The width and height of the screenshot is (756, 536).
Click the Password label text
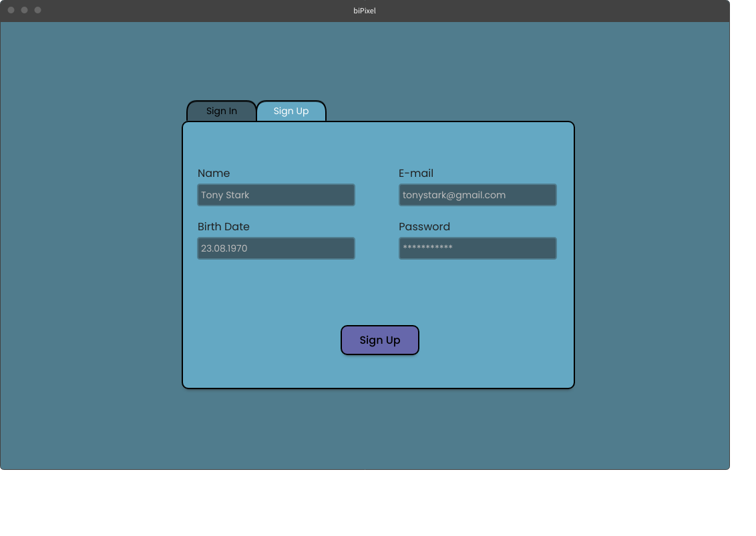(x=424, y=226)
